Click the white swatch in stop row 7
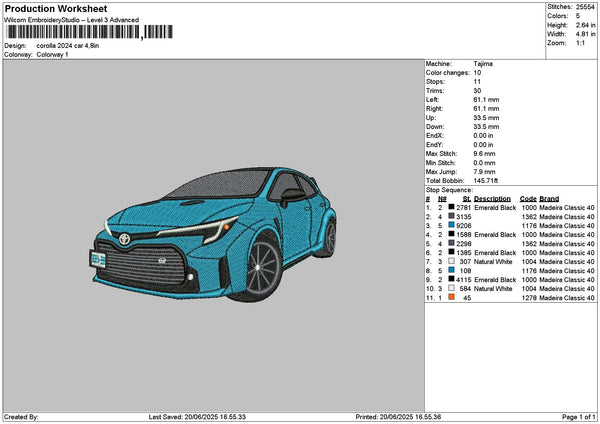600x424 pixels. (452, 261)
